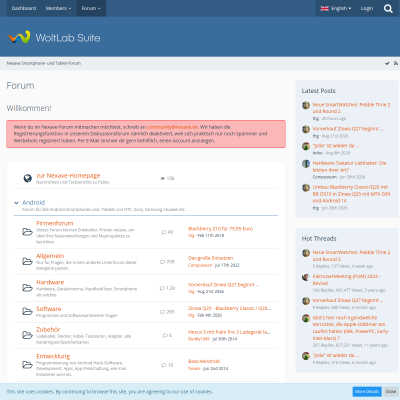Viewport: 400px width, 400px height.
Task: Open Nexave Smartphone- und Tablet-Forum breadcrumb
Action: point(44,63)
